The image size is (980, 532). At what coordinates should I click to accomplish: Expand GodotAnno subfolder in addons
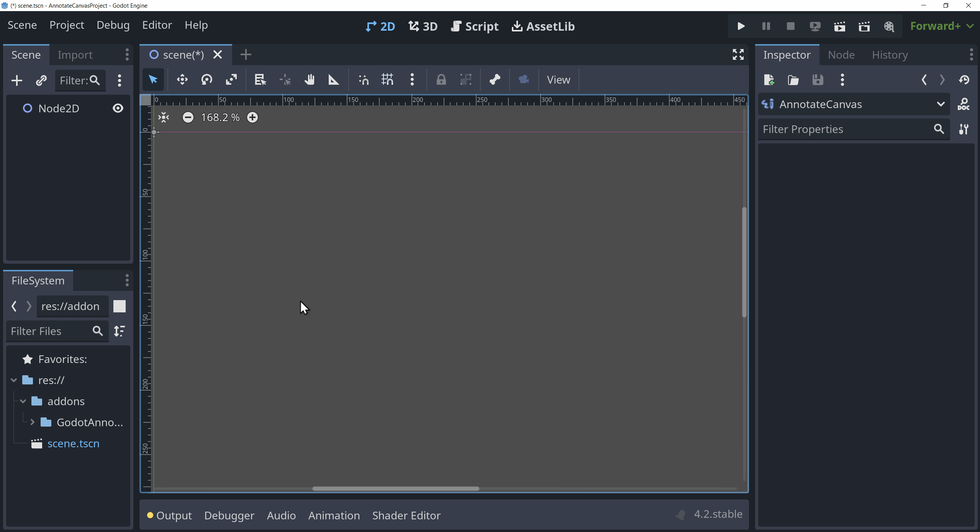point(32,422)
